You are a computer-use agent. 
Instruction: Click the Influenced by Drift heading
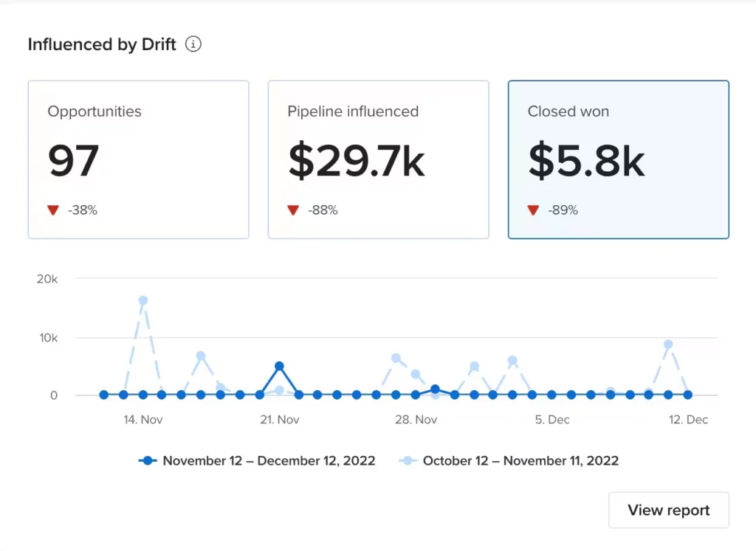click(102, 44)
